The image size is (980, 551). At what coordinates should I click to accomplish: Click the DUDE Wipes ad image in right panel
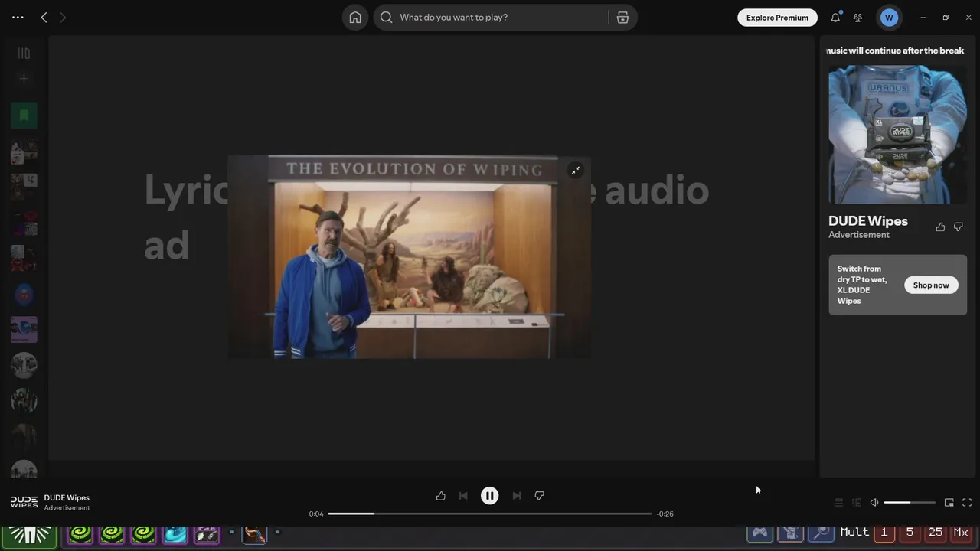click(897, 135)
